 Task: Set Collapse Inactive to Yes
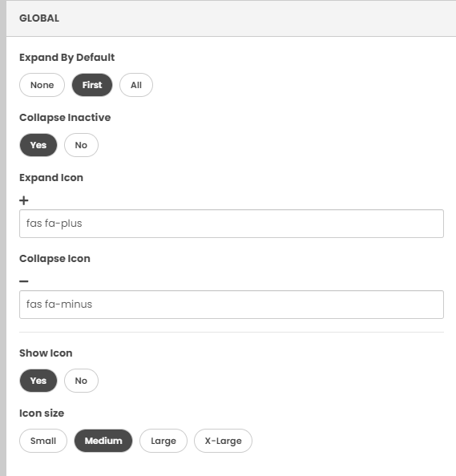pos(38,145)
